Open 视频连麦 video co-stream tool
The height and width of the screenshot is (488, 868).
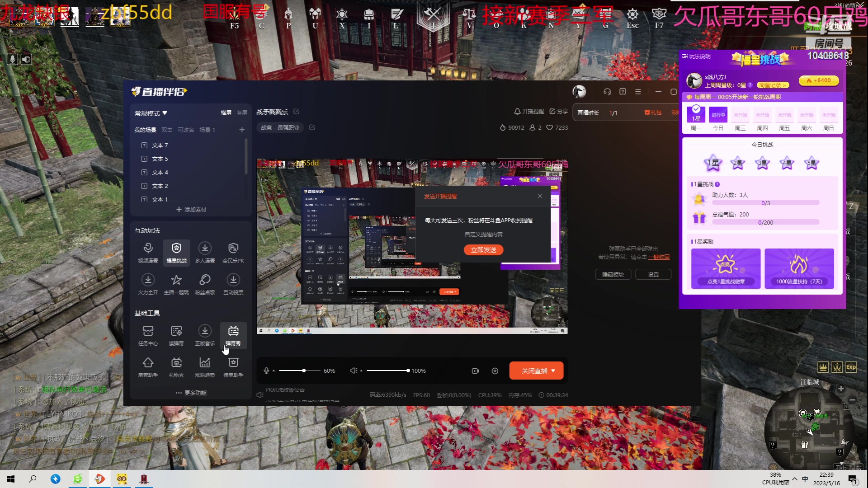(x=148, y=252)
